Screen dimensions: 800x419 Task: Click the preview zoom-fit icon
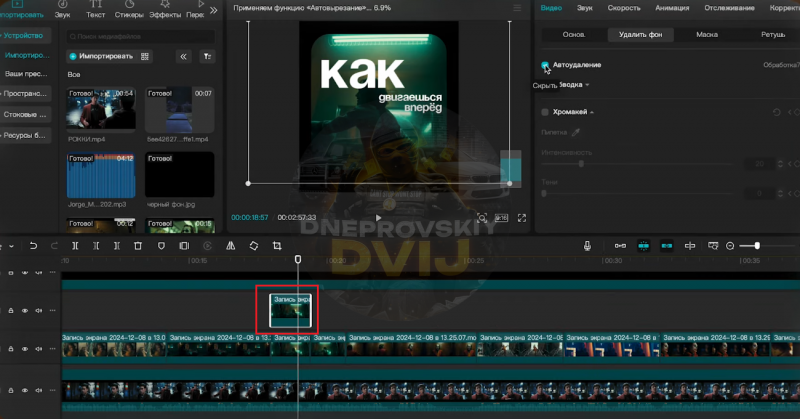[482, 218]
